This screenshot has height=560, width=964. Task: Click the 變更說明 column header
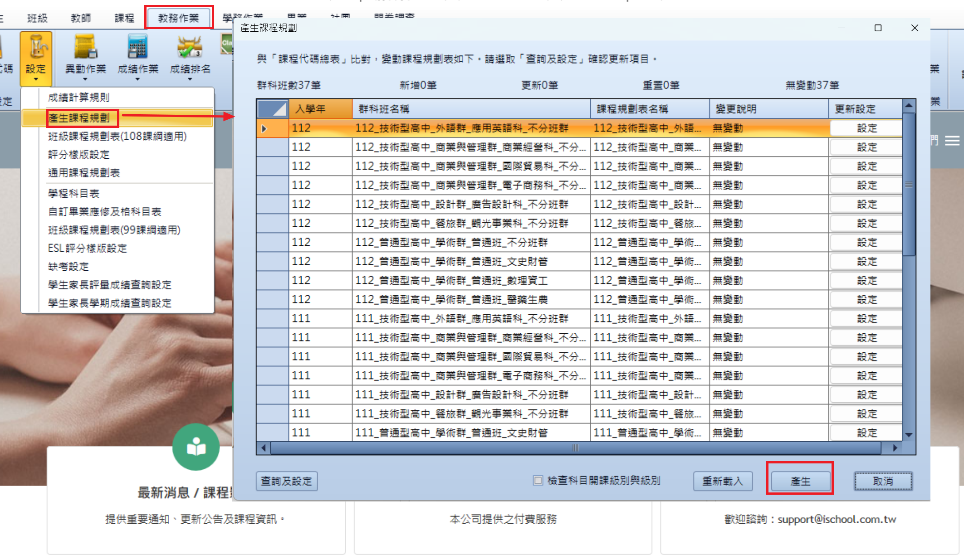(769, 109)
